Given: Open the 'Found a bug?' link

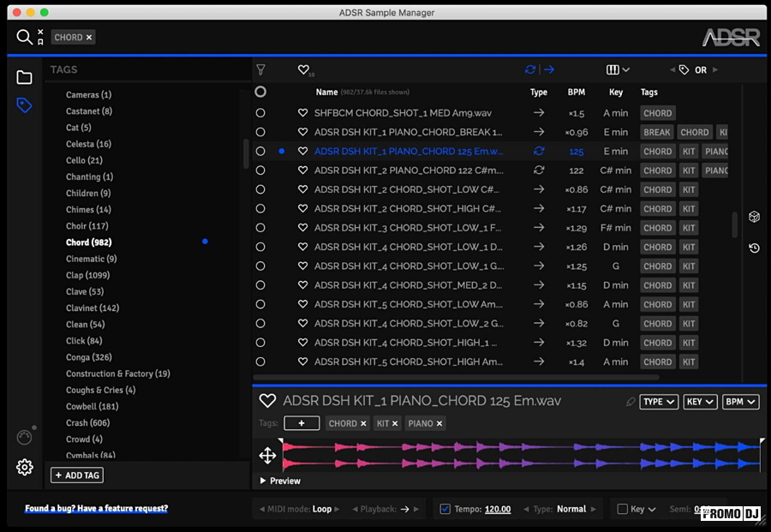Looking at the screenshot, I should pos(96,509).
